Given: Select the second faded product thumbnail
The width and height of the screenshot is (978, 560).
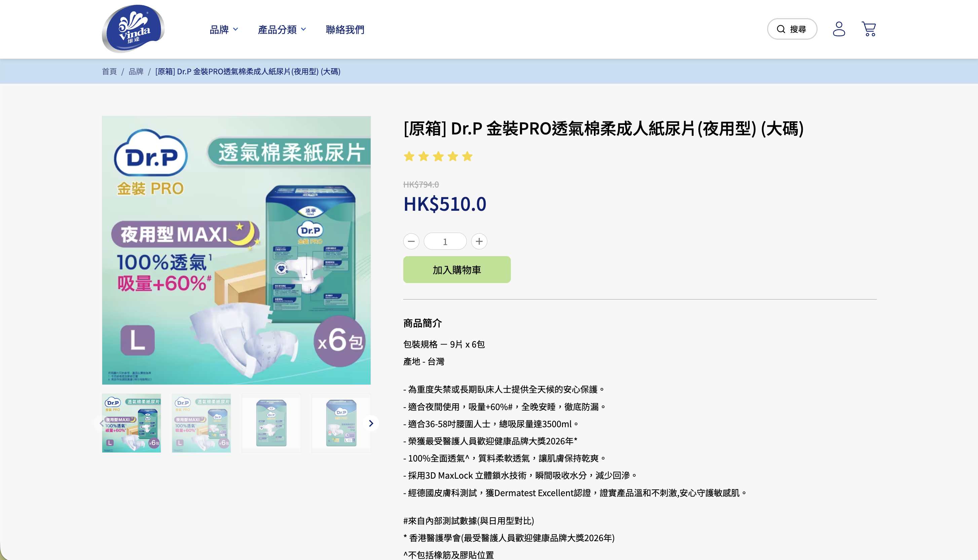Looking at the screenshot, I should pyautogui.click(x=201, y=423).
